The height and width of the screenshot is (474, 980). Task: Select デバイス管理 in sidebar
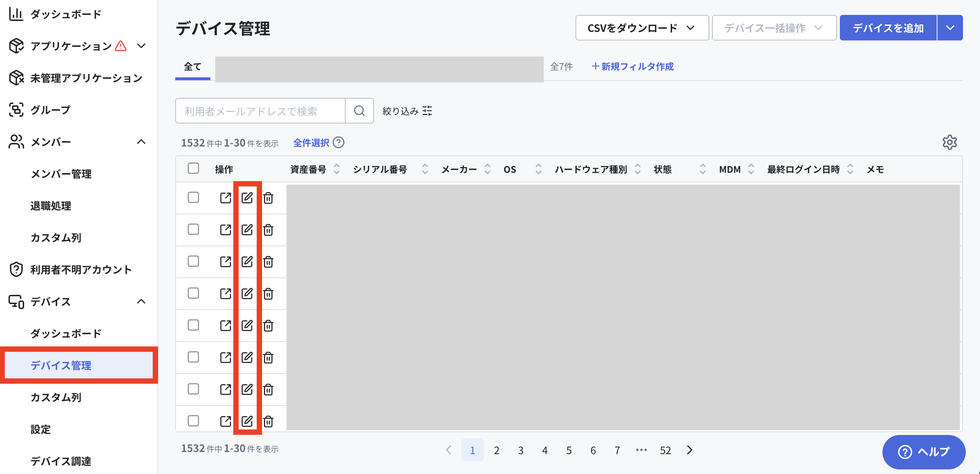(79, 365)
